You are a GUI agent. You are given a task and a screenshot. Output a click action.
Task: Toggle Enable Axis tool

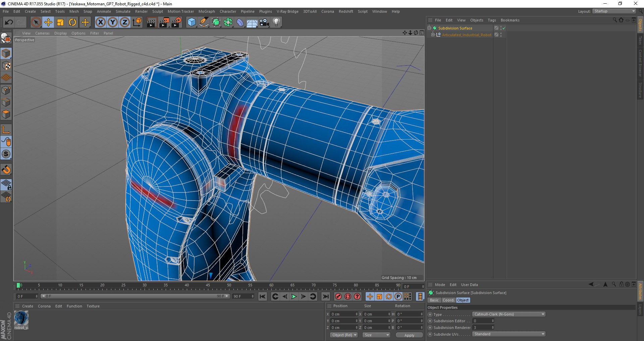(6, 130)
